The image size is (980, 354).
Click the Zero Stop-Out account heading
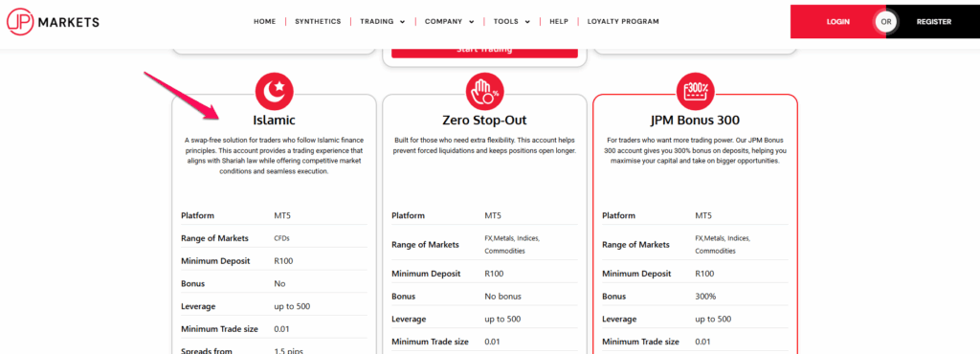[x=484, y=121]
